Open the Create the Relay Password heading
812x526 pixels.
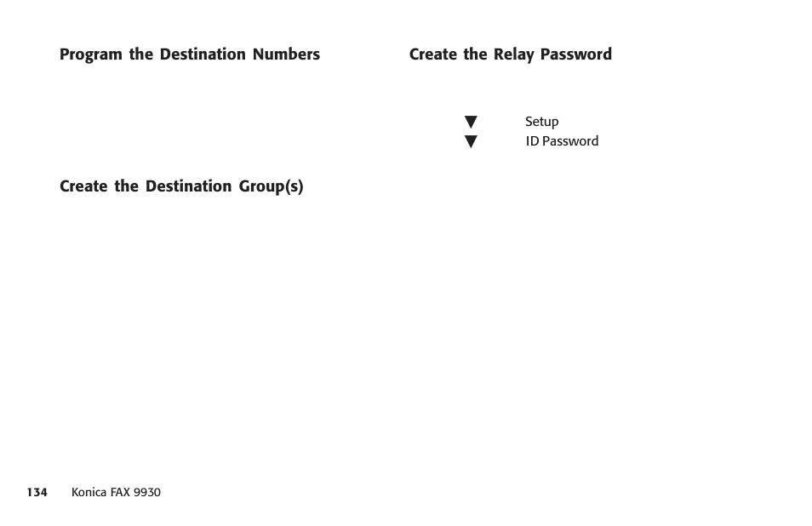(510, 54)
